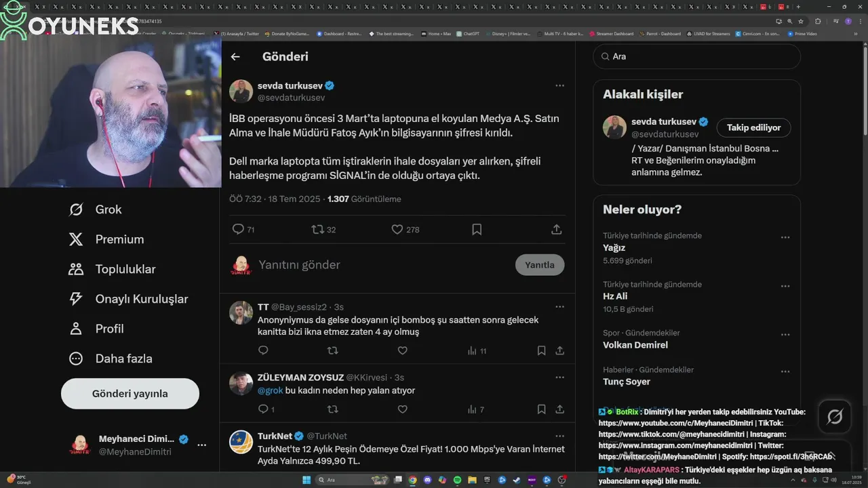Repost TT's comment

coord(332,350)
